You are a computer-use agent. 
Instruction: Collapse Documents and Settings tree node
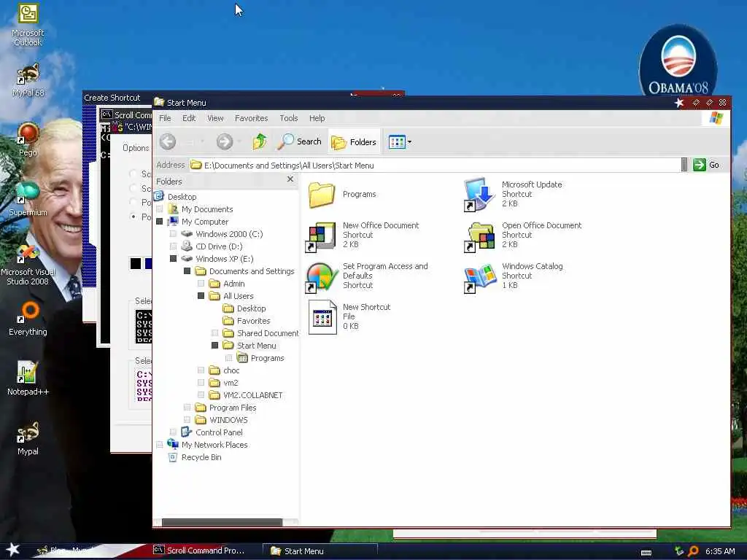click(x=187, y=271)
